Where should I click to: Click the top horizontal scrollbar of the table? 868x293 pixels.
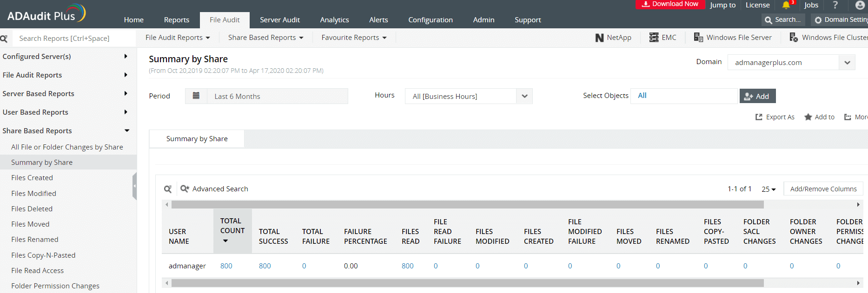pos(467,204)
